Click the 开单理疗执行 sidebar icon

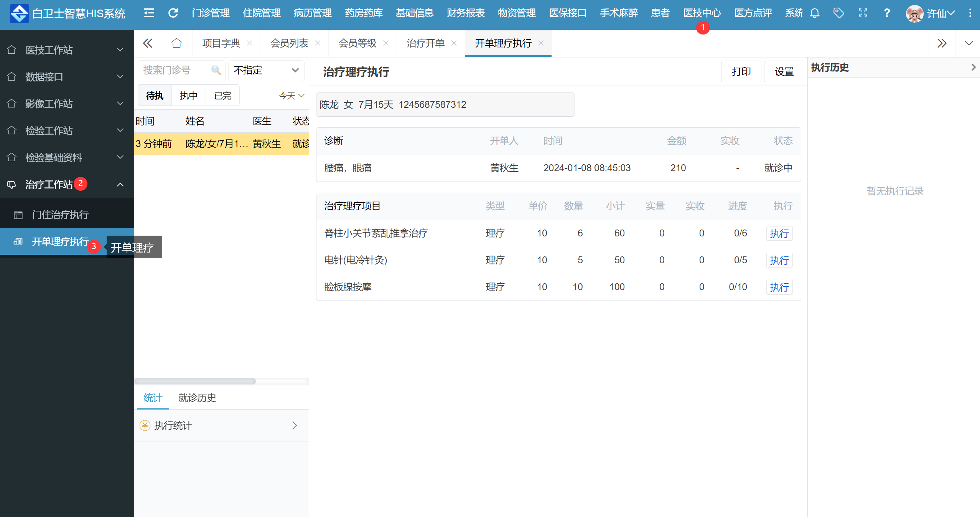18,242
